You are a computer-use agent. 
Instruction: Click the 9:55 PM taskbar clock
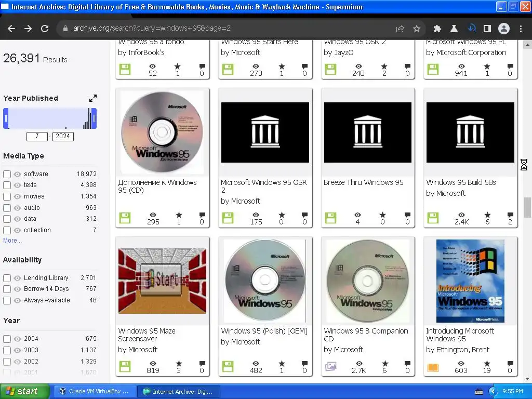pyautogui.click(x=513, y=392)
